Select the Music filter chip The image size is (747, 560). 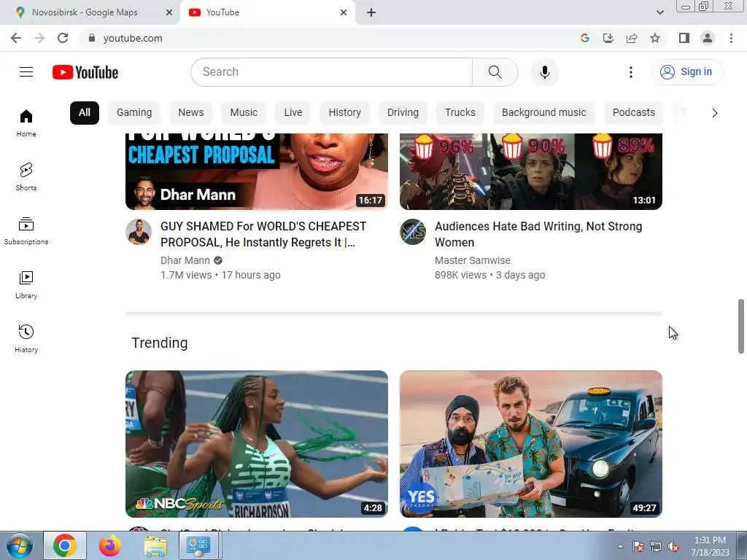(x=244, y=113)
